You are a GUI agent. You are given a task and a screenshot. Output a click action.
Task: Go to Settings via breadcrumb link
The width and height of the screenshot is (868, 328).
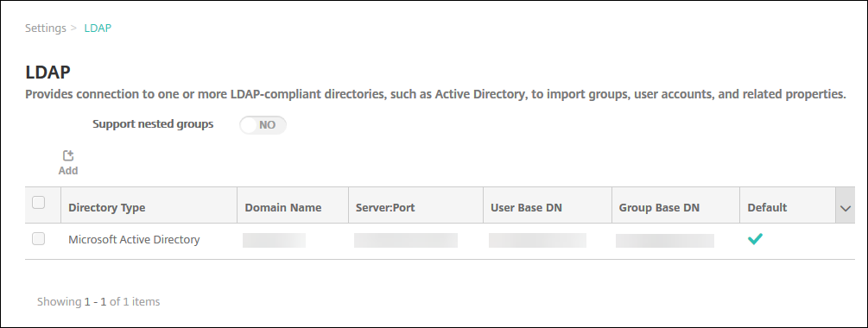click(x=46, y=28)
